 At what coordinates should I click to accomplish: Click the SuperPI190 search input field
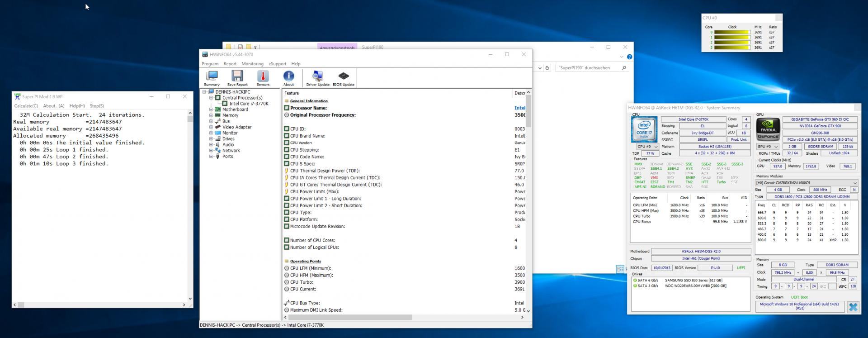pos(587,68)
